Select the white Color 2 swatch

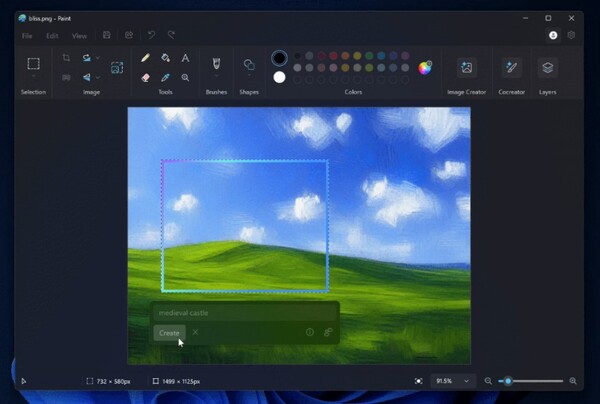pos(279,77)
